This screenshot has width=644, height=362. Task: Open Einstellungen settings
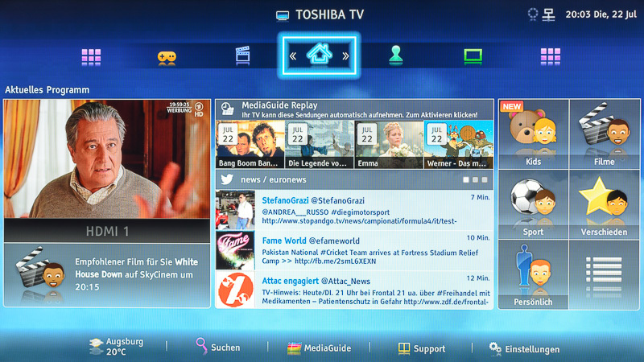(525, 349)
